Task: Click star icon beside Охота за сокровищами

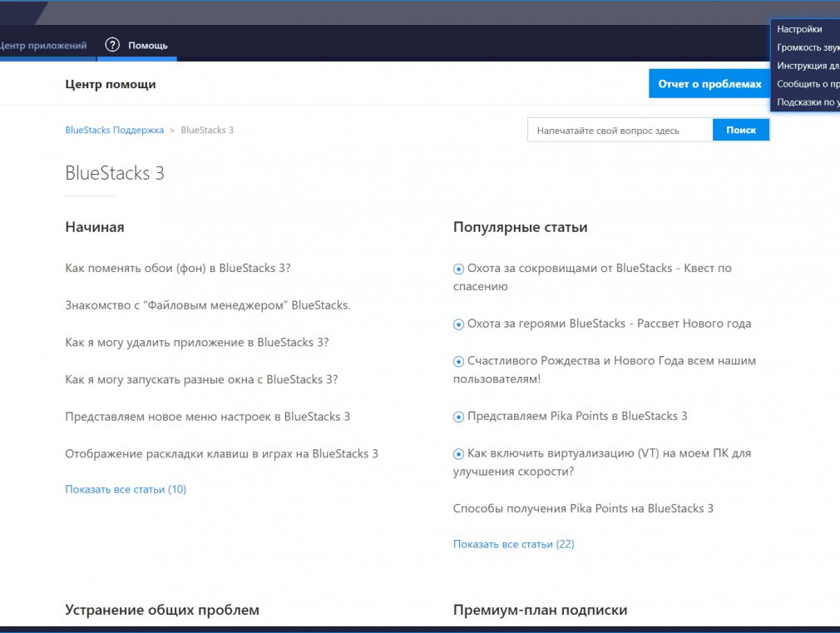Action: (x=458, y=269)
